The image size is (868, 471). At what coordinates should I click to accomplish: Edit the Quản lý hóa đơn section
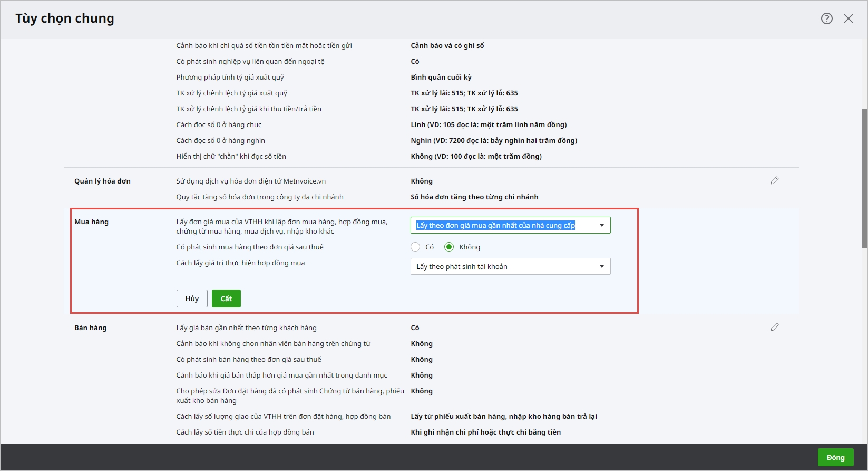pyautogui.click(x=774, y=180)
